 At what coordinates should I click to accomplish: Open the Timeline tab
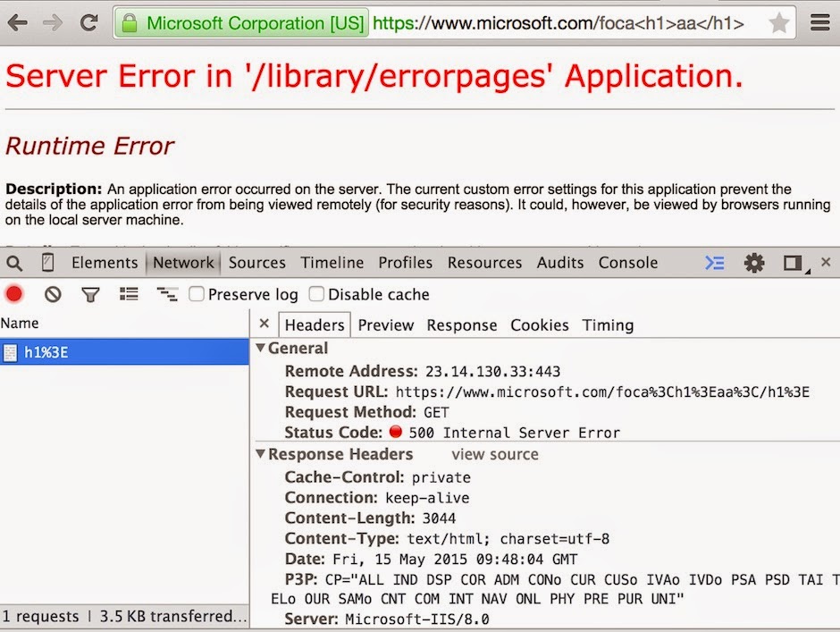pos(332,263)
